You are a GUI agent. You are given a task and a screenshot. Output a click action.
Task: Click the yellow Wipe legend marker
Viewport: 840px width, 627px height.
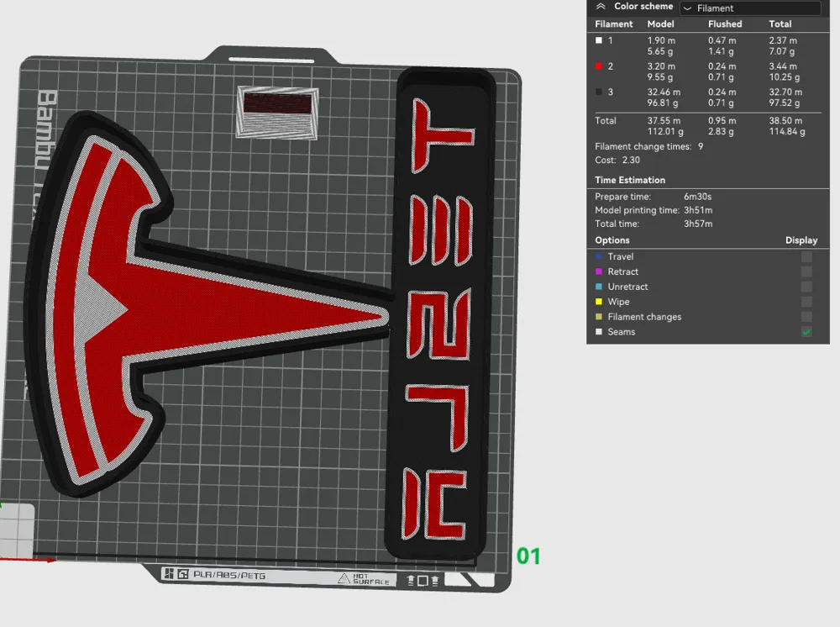tap(599, 302)
